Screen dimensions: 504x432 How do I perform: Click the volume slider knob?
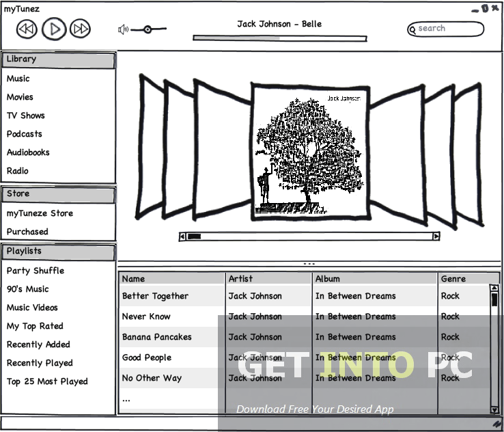[148, 29]
